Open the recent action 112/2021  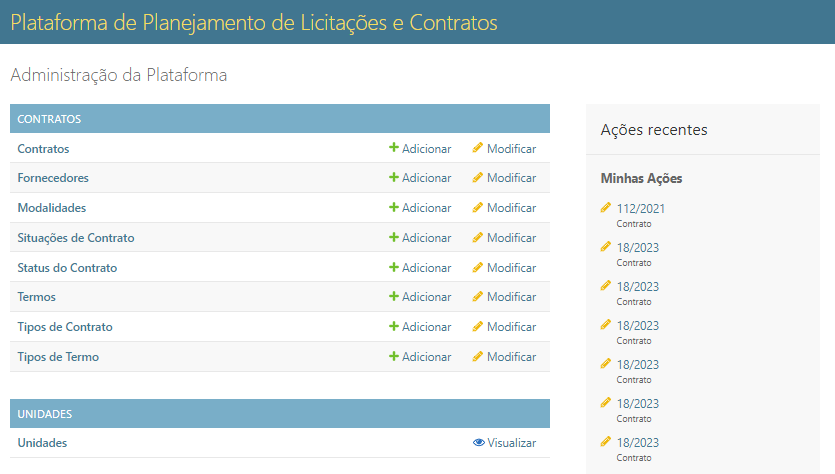click(x=641, y=209)
